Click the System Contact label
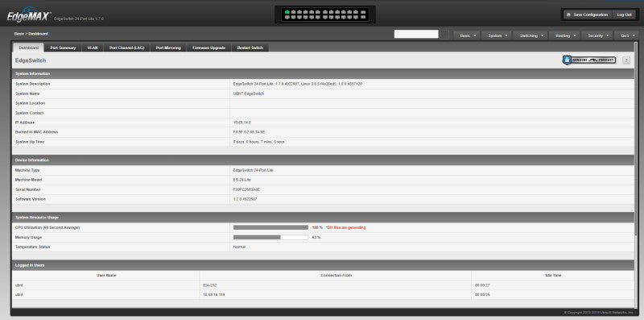The width and height of the screenshot is (644, 320). [x=29, y=113]
